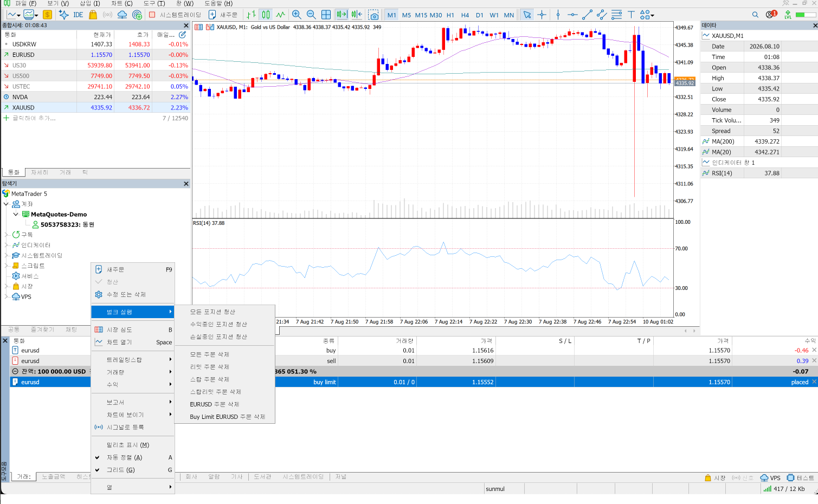Toggle 자동 정렬 (A) in the context menu
This screenshot has height=504, width=818.
pyautogui.click(x=133, y=457)
